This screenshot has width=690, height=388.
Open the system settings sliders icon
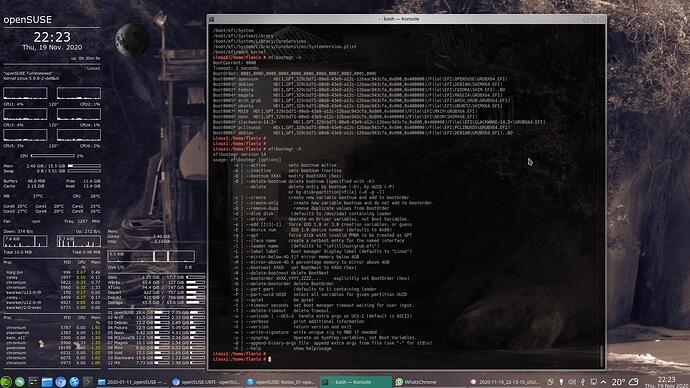click(x=33, y=382)
